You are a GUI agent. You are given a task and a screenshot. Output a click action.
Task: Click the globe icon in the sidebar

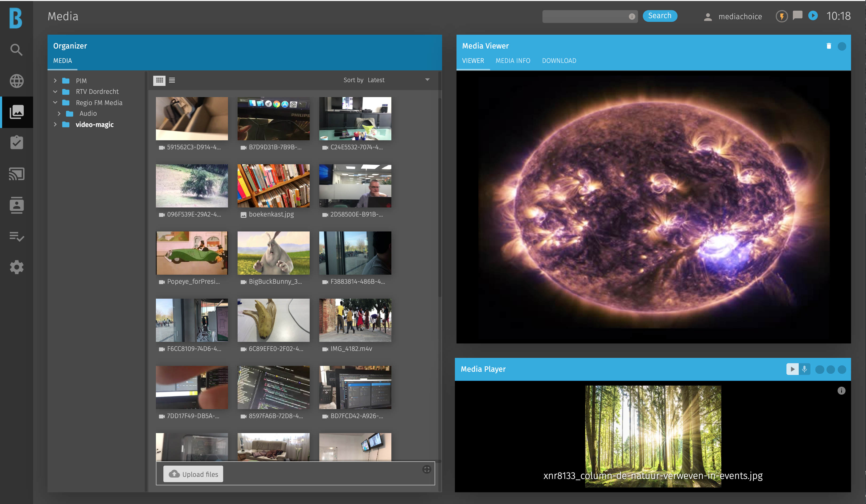[17, 81]
